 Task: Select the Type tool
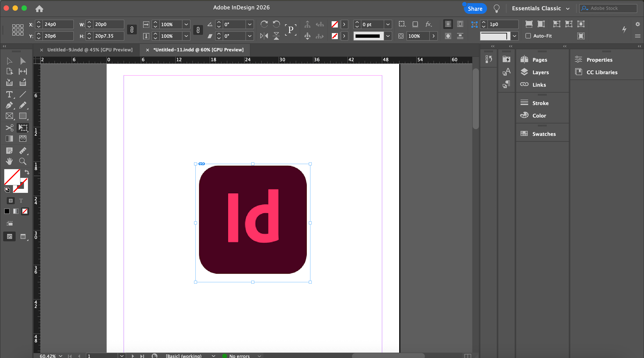[x=9, y=95]
